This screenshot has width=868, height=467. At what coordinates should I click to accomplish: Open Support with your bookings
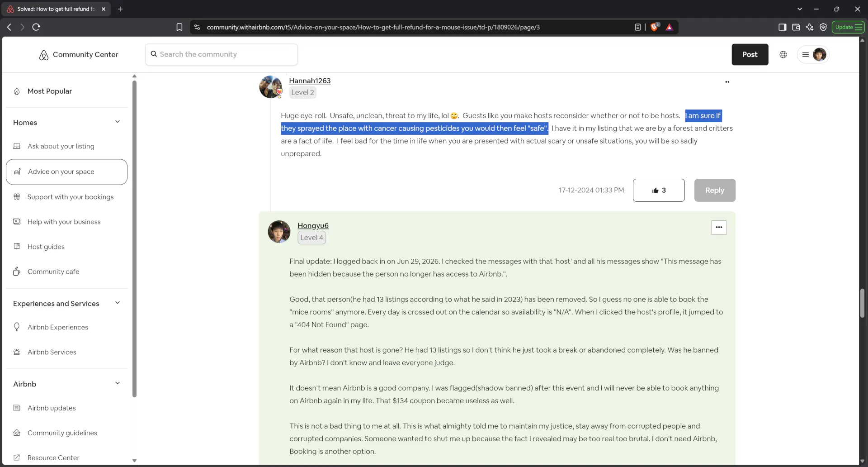(71, 197)
